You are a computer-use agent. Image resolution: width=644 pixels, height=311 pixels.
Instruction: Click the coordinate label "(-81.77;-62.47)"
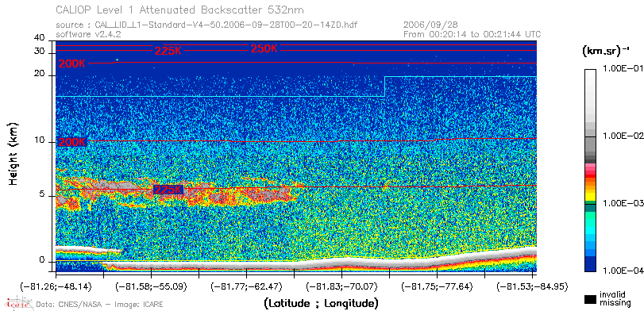pyautogui.click(x=246, y=286)
